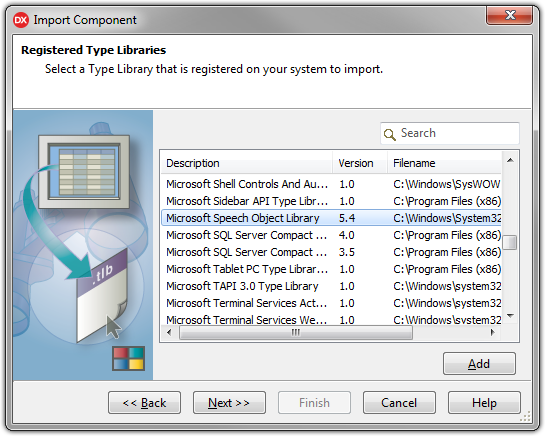
Task: Sort list by Description column header
Action: (246, 163)
